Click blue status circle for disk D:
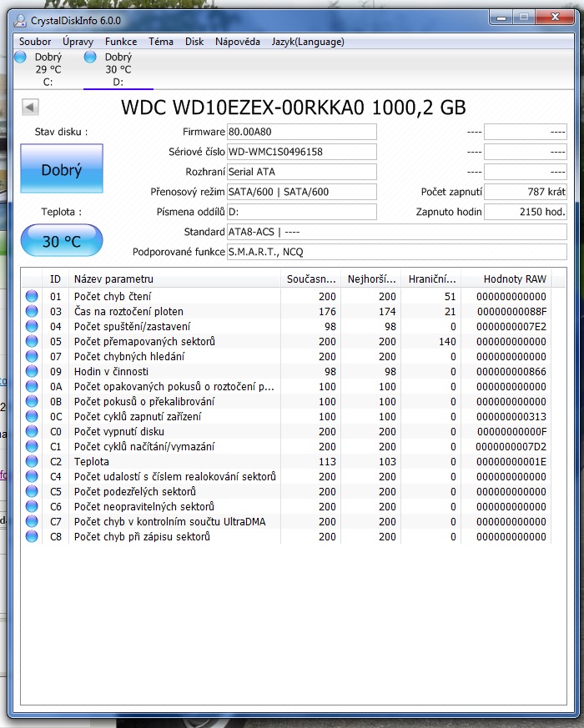Image resolution: width=584 pixels, height=728 pixels. pyautogui.click(x=90, y=57)
